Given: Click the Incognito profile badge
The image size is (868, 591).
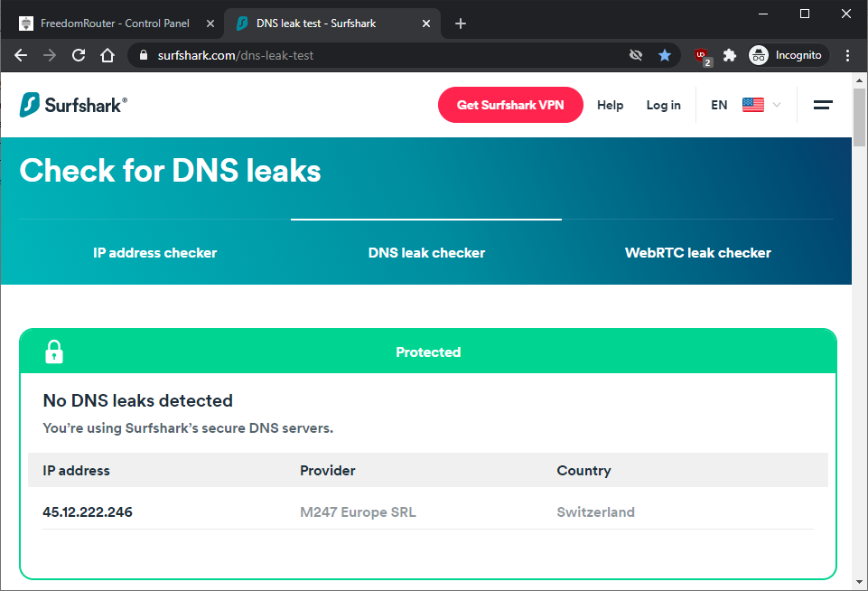Looking at the screenshot, I should pyautogui.click(x=788, y=55).
